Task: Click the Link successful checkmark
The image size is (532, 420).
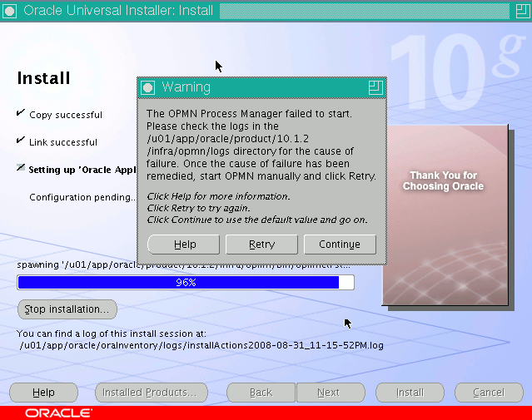Action: coord(21,140)
